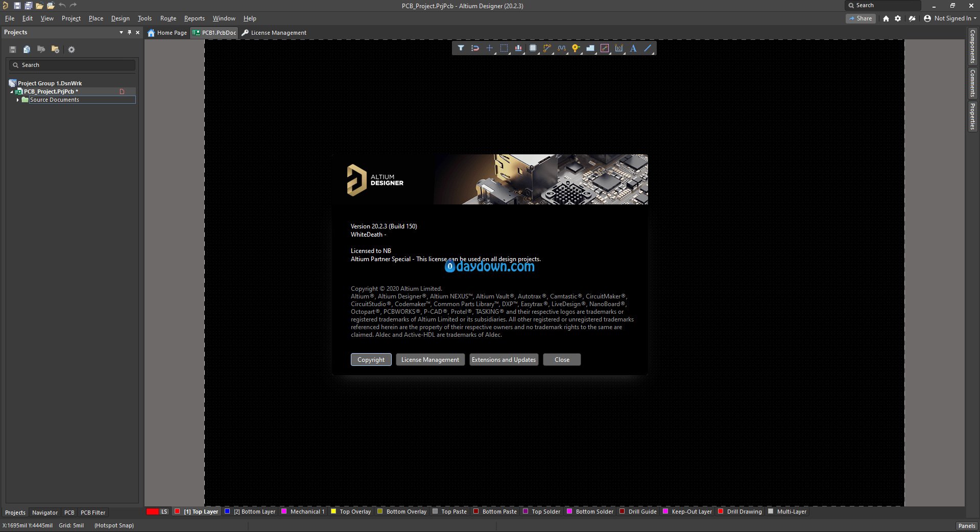980x532 pixels.
Task: Click the Share button
Action: [861, 18]
